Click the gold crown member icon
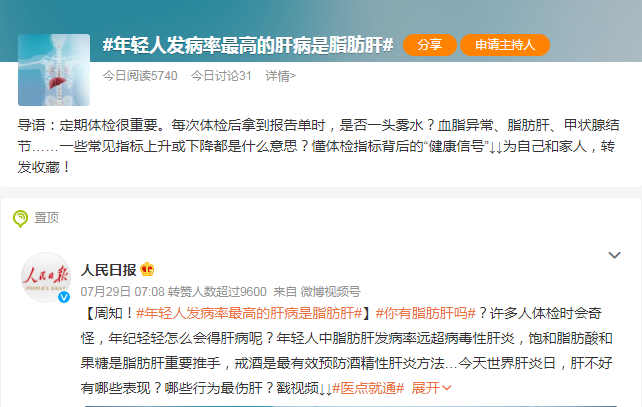The height and width of the screenshot is (407, 642). tap(147, 269)
